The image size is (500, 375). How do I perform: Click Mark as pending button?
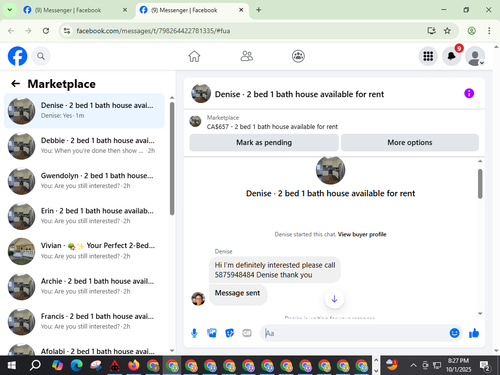264,143
